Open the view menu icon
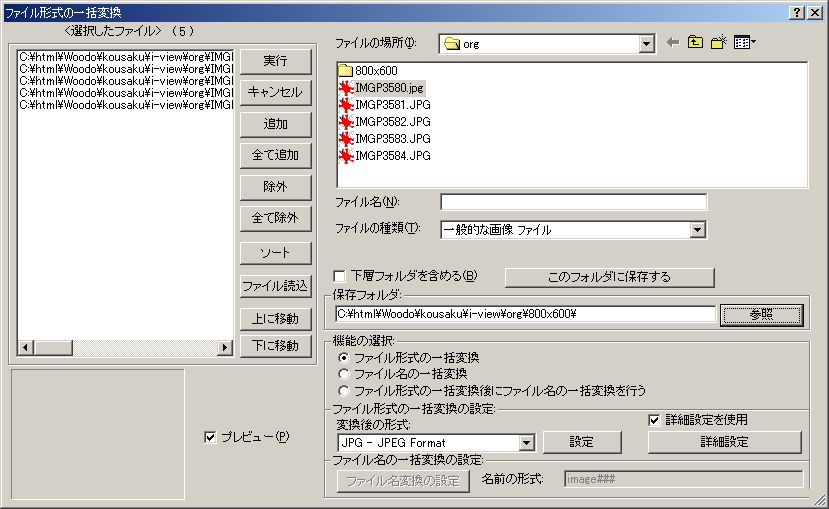This screenshot has height=509, width=829. (744, 43)
